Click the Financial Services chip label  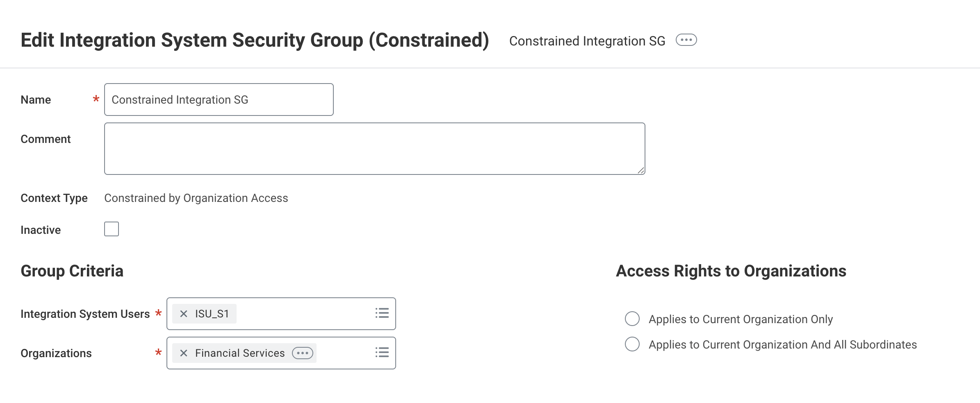(x=240, y=353)
